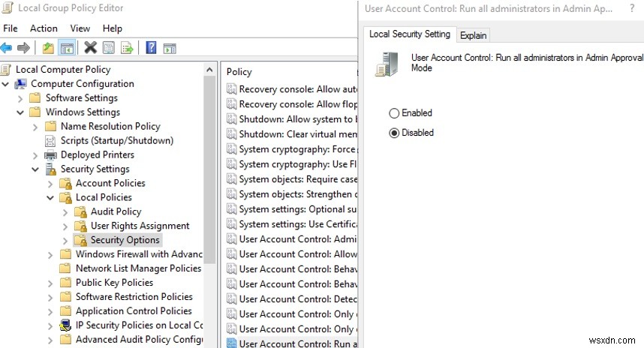
Task: Select System objects: Require case policy
Action: [292, 179]
